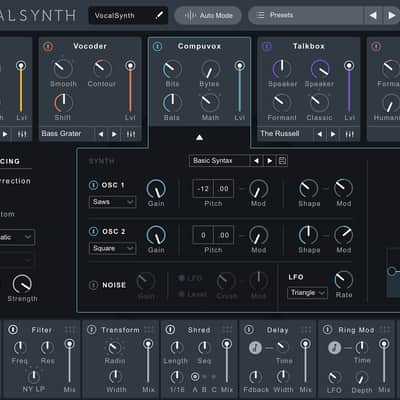Click Vocoder Lvl slider handle
Image resolution: width=400 pixels, height=400 pixels.
(x=130, y=65)
